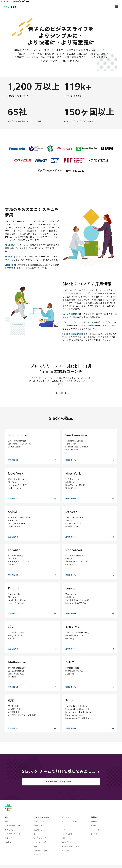Select 料金プラン in footer menu

pyautogui.click(x=9, y=838)
